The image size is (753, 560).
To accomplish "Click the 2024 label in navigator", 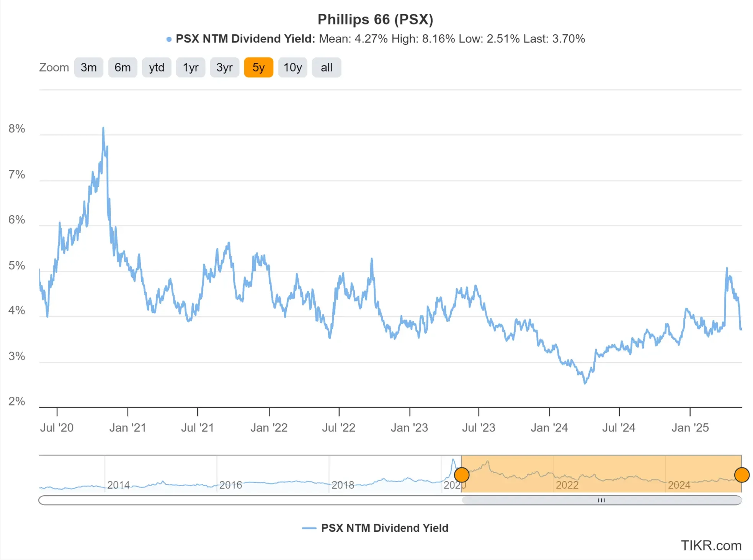I will click(679, 485).
